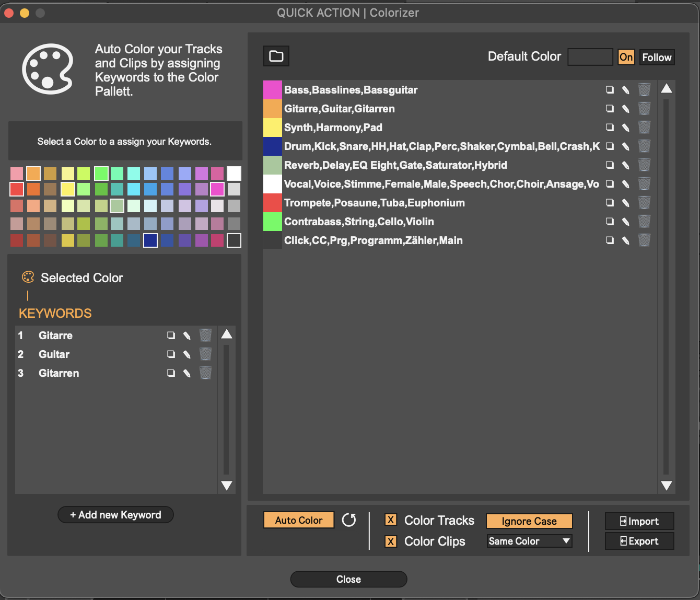
Task: Delete the keyword Guitar from list
Action: (x=205, y=354)
